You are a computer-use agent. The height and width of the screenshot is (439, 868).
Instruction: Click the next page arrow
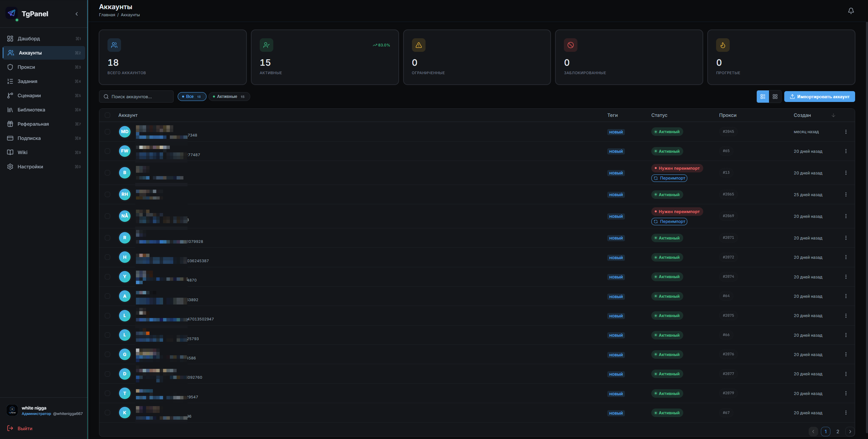(x=850, y=432)
